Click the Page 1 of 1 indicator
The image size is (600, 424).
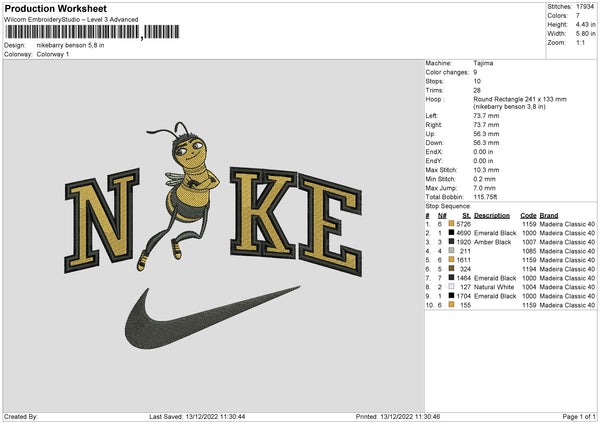(x=579, y=417)
